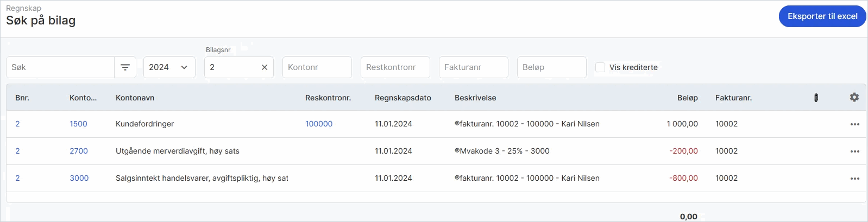The height and width of the screenshot is (222, 868).
Task: Focus the Søk search field
Action: (x=60, y=67)
